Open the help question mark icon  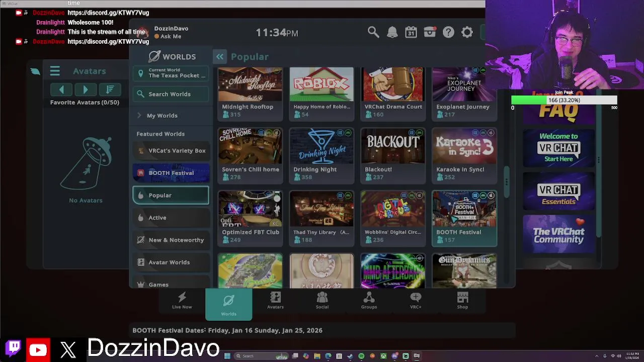point(448,33)
